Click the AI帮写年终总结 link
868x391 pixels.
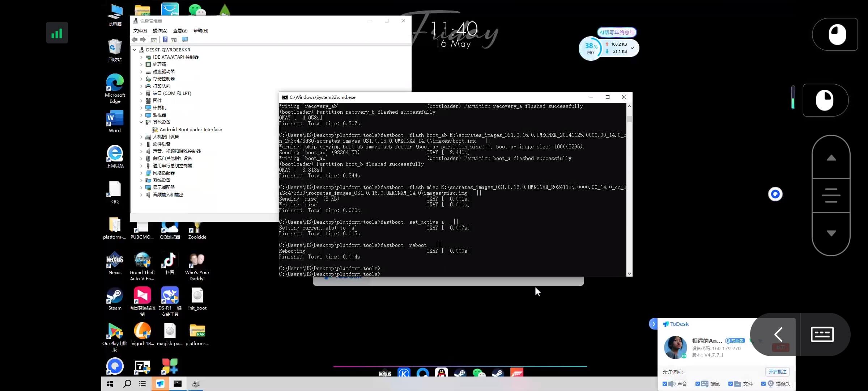click(617, 33)
